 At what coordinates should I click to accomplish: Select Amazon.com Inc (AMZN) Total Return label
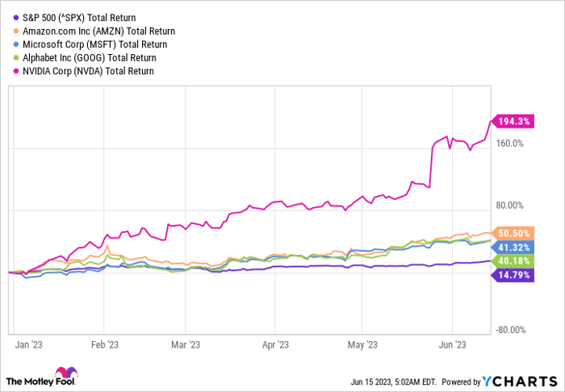(98, 31)
